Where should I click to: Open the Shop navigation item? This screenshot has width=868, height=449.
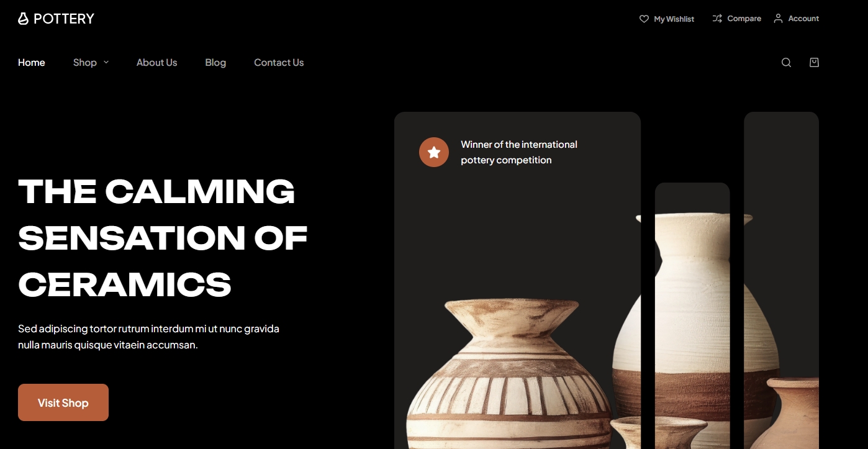[85, 62]
